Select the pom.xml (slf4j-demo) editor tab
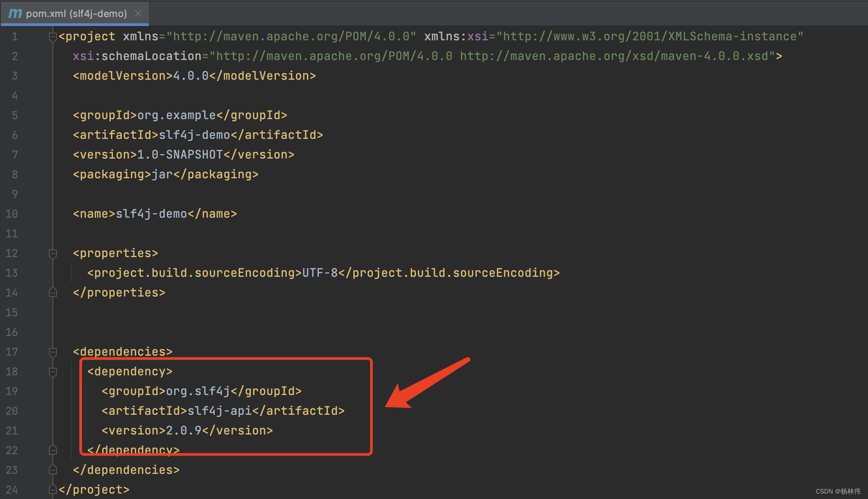868x499 pixels. pos(76,13)
